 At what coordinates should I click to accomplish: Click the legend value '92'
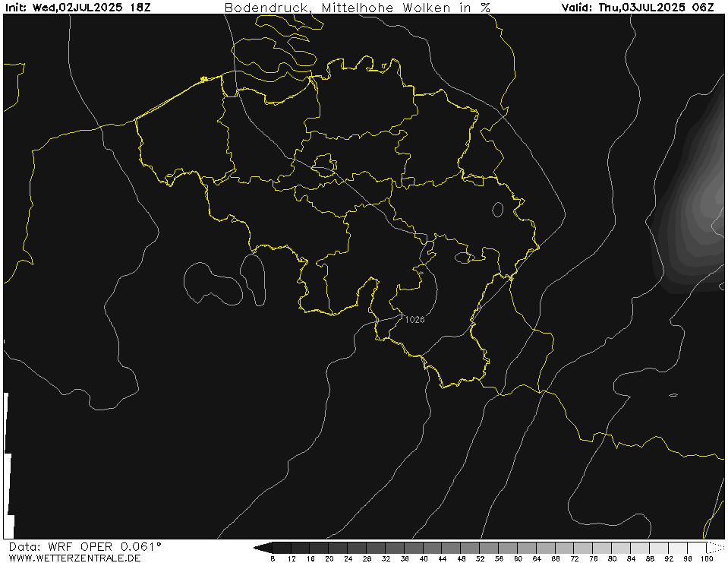point(669,558)
